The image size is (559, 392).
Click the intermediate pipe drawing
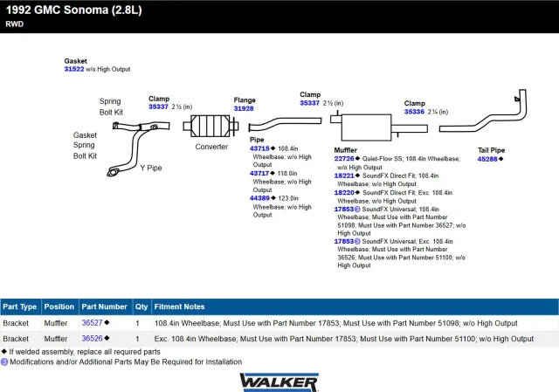(x=285, y=124)
